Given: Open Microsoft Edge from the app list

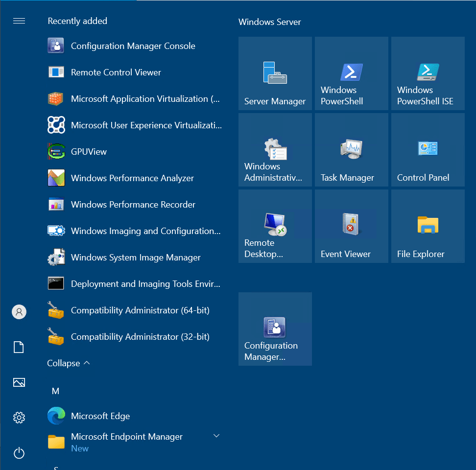Looking at the screenshot, I should click(135, 416).
